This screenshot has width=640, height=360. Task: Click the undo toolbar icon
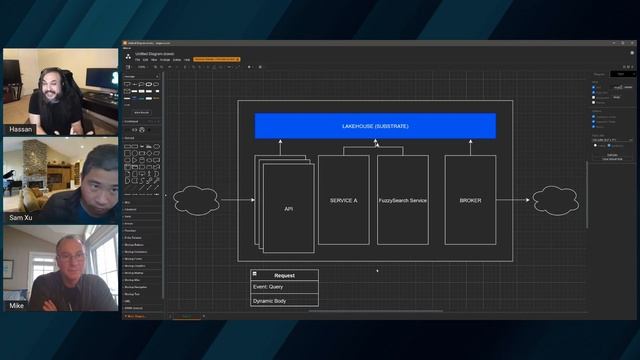(x=170, y=67)
